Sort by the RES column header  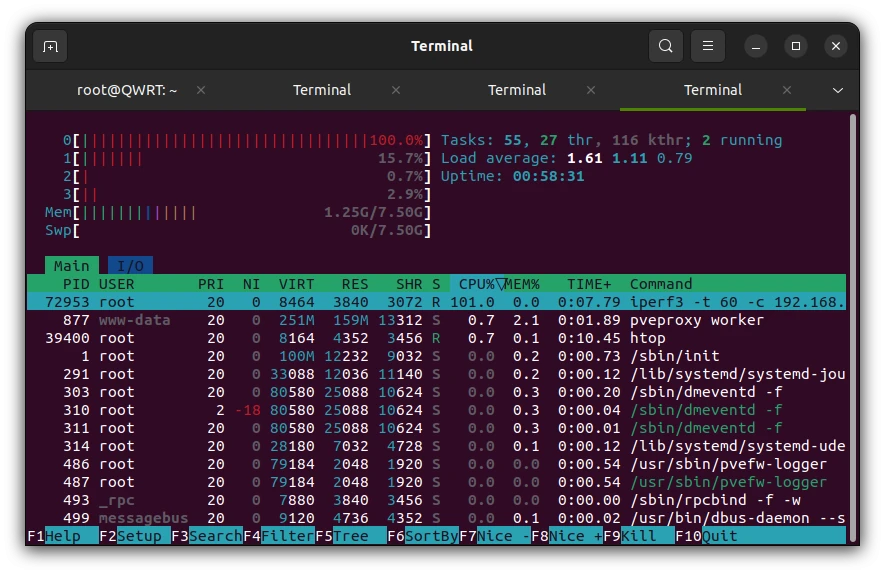[355, 284]
